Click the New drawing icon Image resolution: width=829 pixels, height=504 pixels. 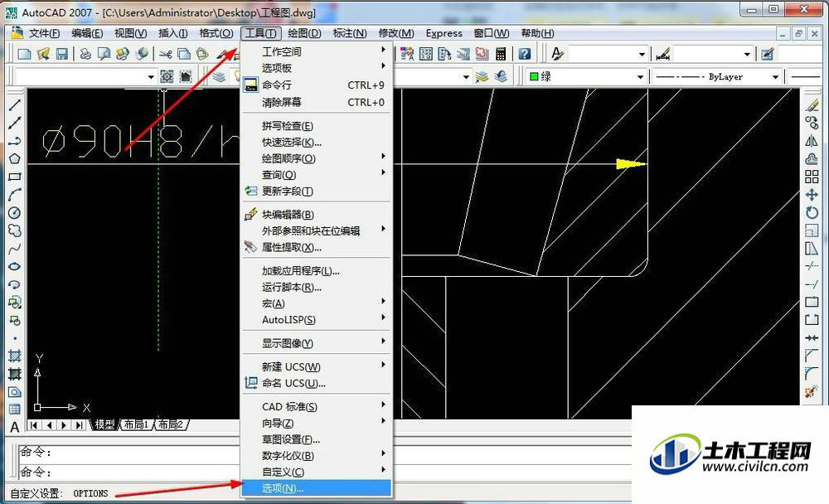click(24, 53)
